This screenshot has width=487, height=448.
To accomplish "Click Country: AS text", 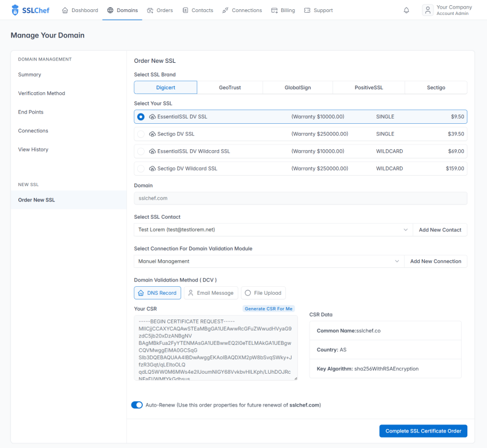I will coord(331,350).
